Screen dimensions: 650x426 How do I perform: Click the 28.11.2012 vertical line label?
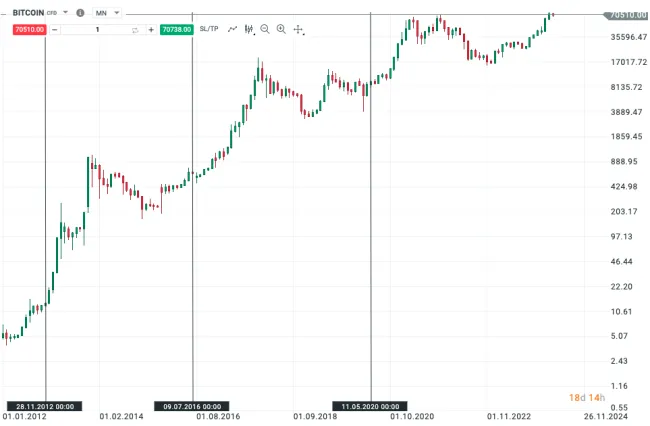pos(45,406)
